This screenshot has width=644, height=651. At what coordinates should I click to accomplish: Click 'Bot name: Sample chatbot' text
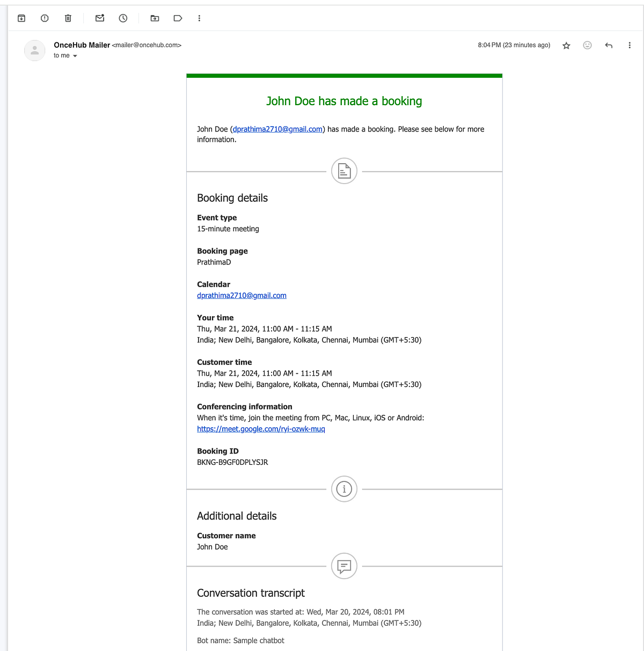pyautogui.click(x=240, y=640)
